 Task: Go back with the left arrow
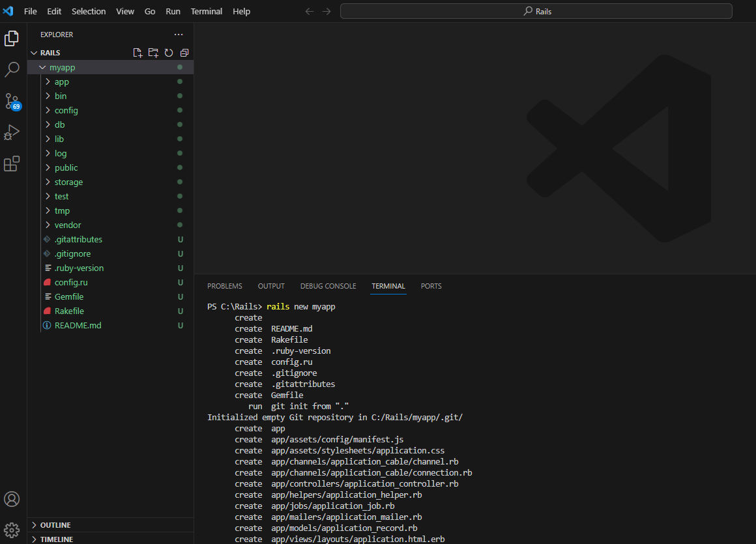click(309, 11)
